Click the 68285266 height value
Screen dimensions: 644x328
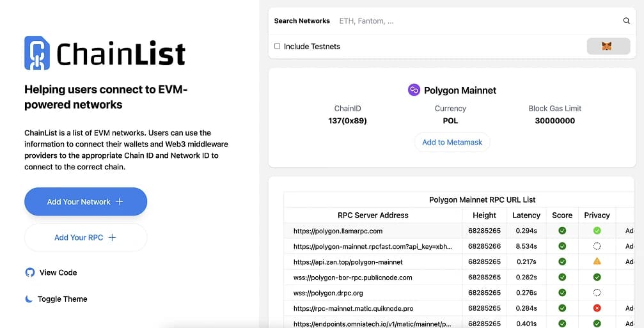484,246
